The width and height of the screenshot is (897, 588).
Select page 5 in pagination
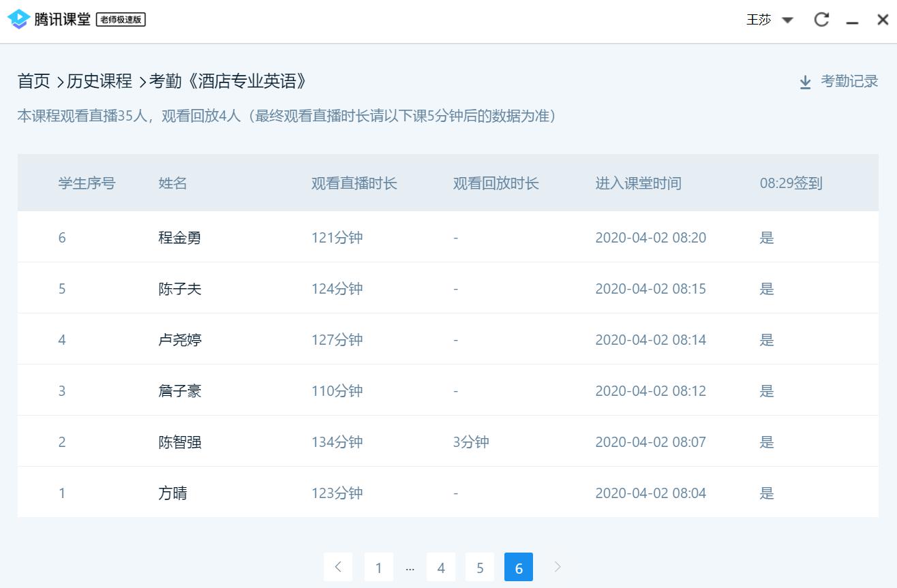pyautogui.click(x=480, y=568)
